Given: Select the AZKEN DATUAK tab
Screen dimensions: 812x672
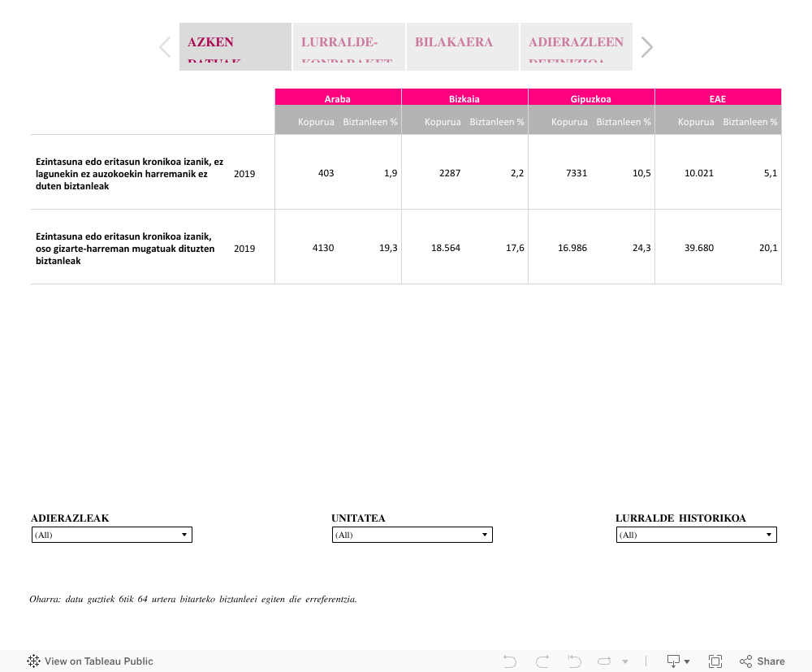Looking at the screenshot, I should [x=235, y=46].
